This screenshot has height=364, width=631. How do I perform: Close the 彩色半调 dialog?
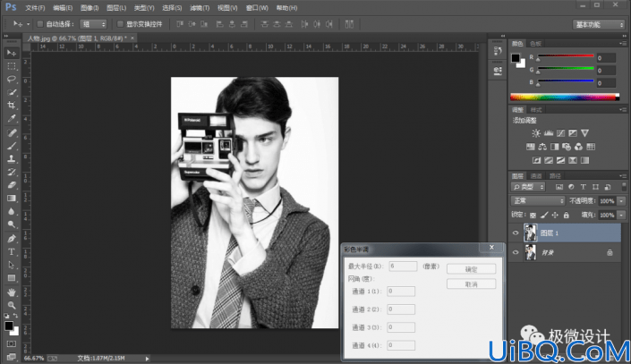[x=491, y=248]
